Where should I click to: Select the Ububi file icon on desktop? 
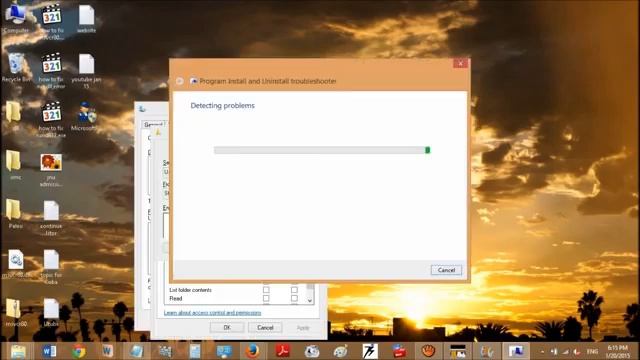pyautogui.click(x=51, y=313)
